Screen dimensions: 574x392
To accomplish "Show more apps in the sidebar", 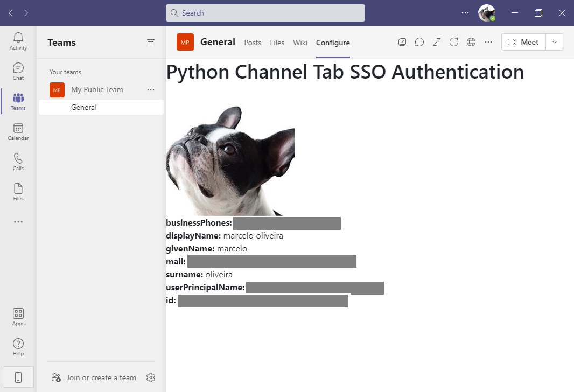I will [x=18, y=222].
